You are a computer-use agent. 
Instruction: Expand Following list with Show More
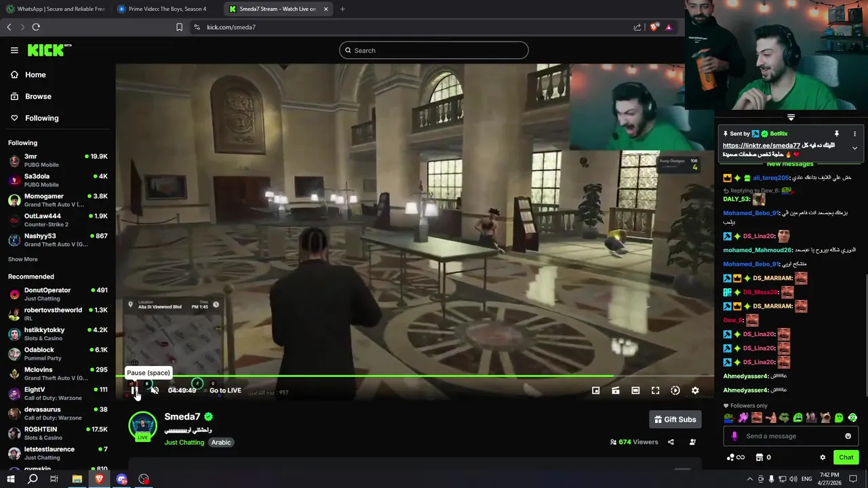(23, 260)
